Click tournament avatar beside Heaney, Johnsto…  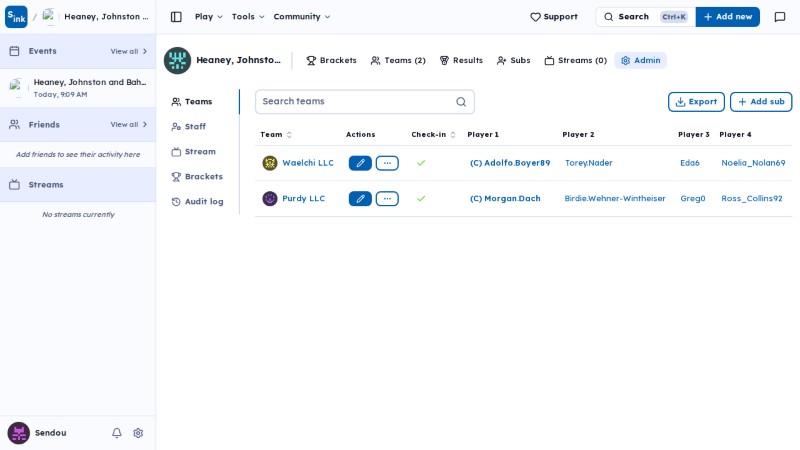(177, 60)
